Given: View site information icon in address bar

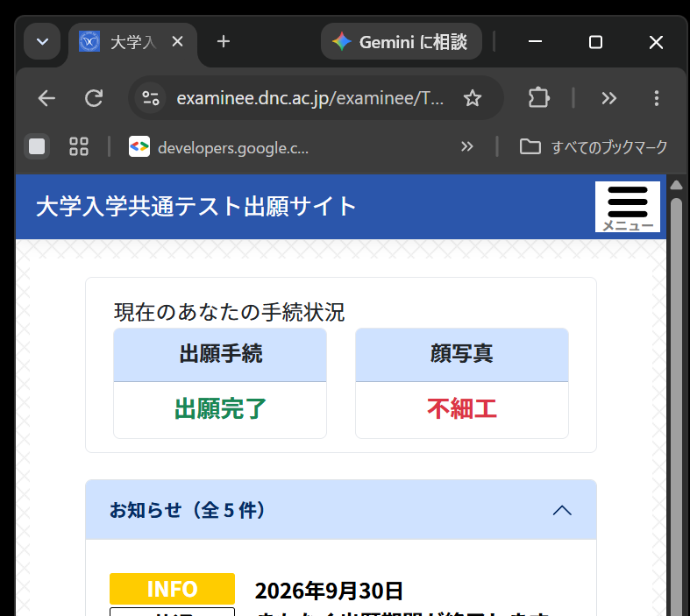Looking at the screenshot, I should point(151,98).
